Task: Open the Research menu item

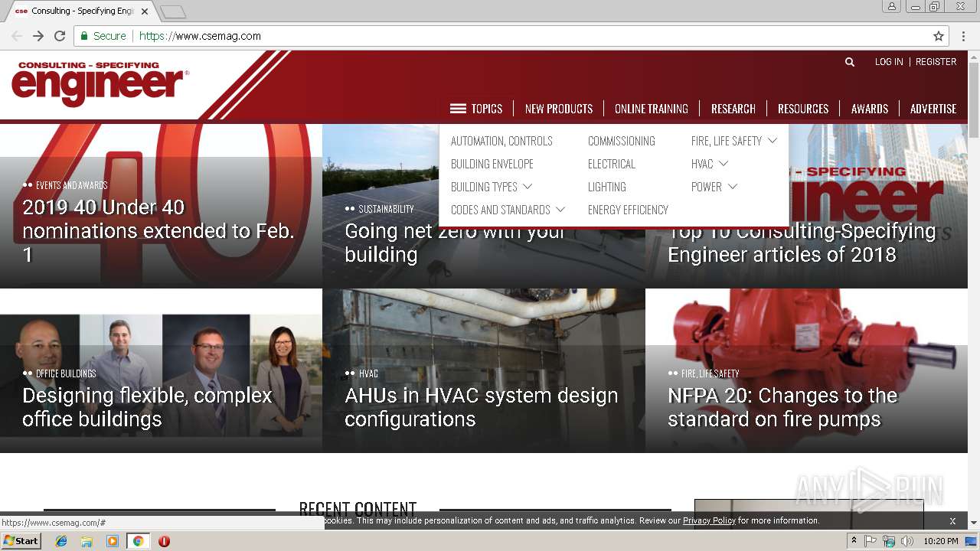Action: click(733, 109)
